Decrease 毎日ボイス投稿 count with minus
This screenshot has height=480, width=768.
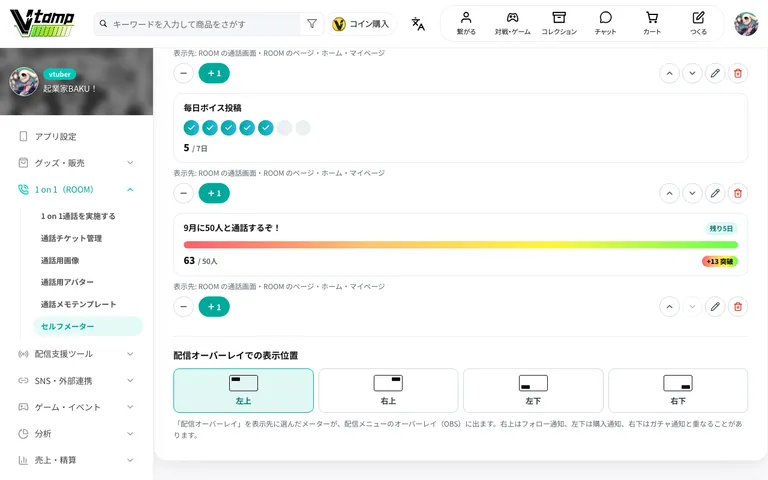pyautogui.click(x=184, y=193)
